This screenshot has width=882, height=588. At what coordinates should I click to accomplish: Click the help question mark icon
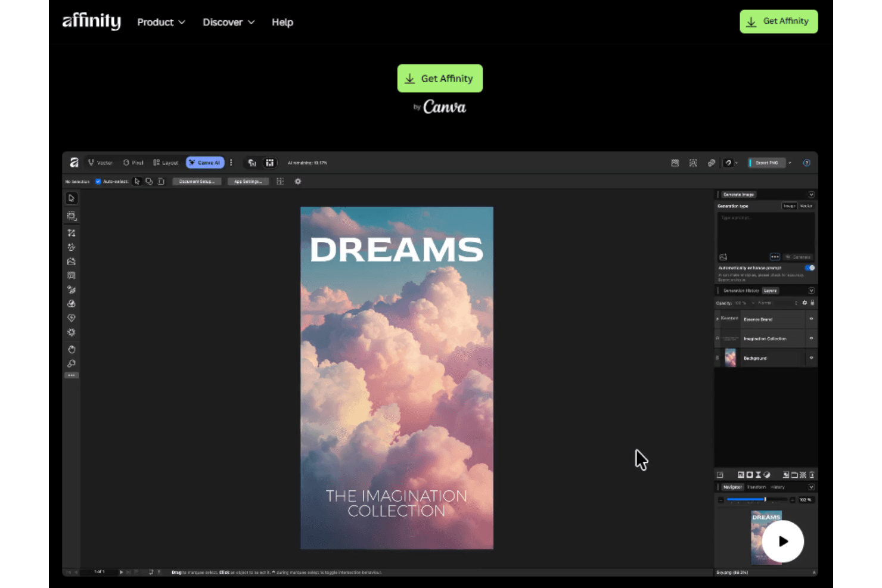point(806,163)
